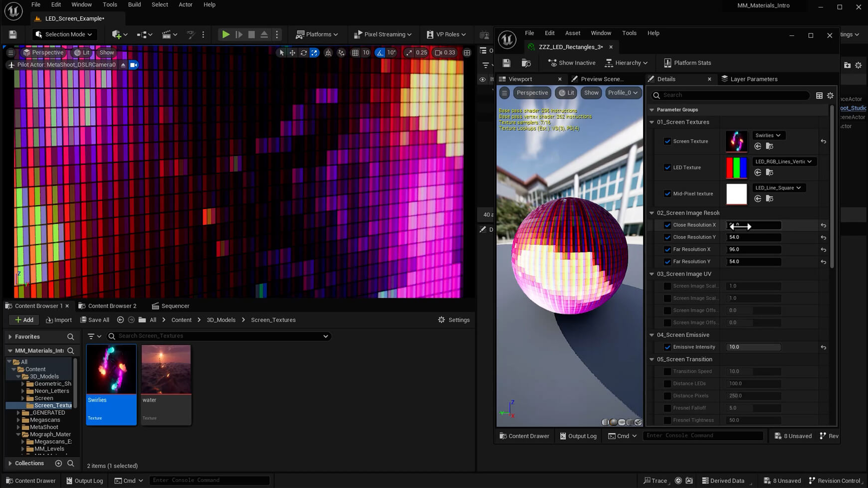
Task: Collapse the 03_Screen Image UV group
Action: pos(651,274)
